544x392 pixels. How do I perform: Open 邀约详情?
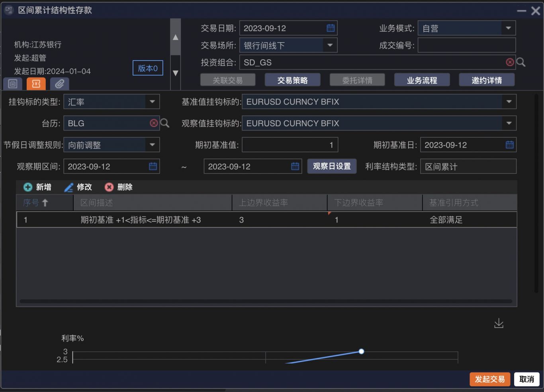(487, 80)
